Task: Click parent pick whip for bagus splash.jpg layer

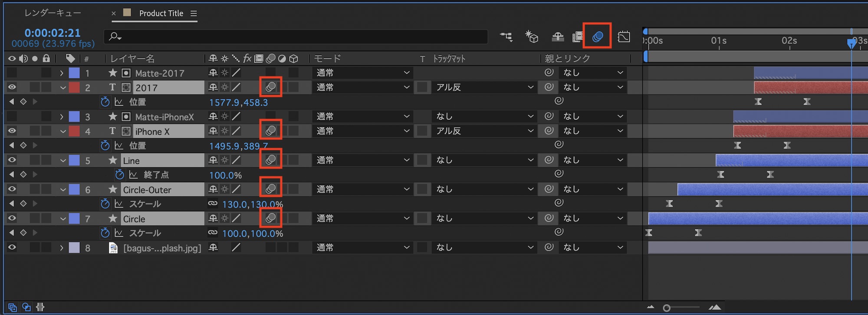Action: (549, 247)
